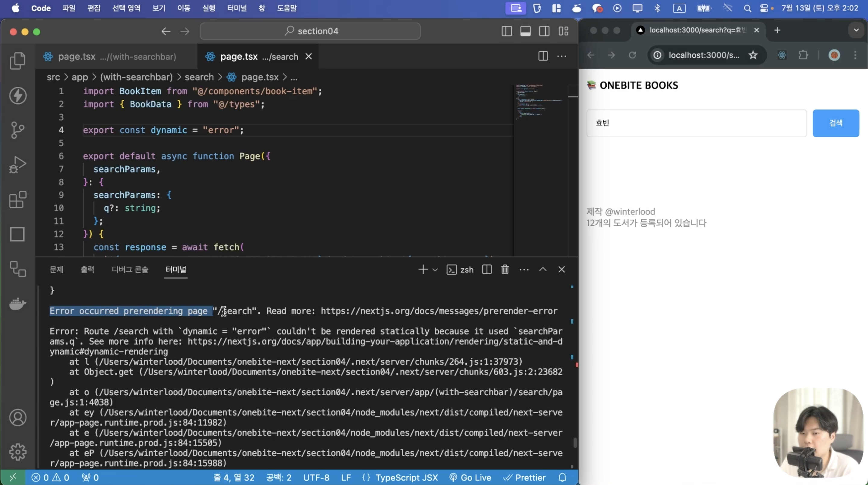
Task: Click the remote window indicator in status bar
Action: point(13,477)
